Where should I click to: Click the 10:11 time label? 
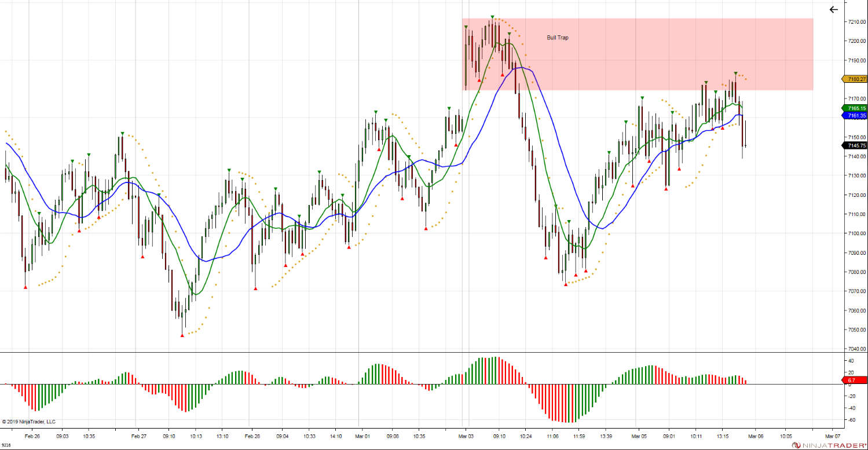[695, 436]
